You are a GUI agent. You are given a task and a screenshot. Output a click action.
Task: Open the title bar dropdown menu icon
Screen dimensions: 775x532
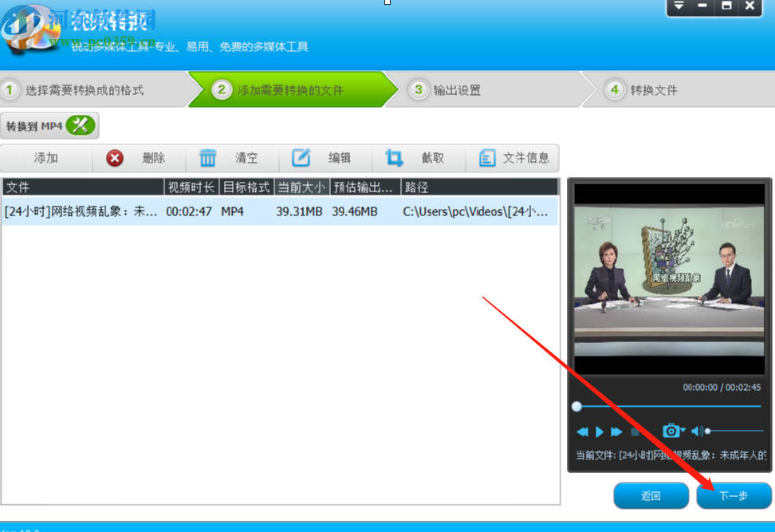click(679, 6)
